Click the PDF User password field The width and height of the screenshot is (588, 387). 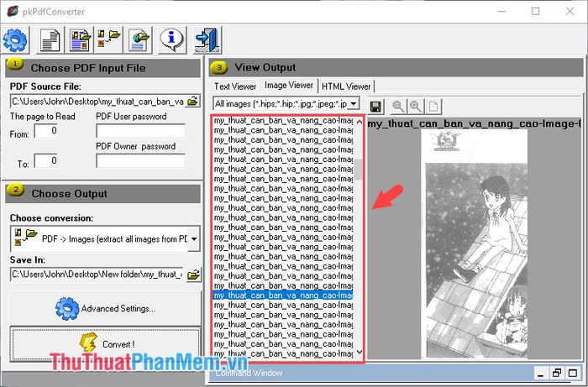pyautogui.click(x=140, y=130)
